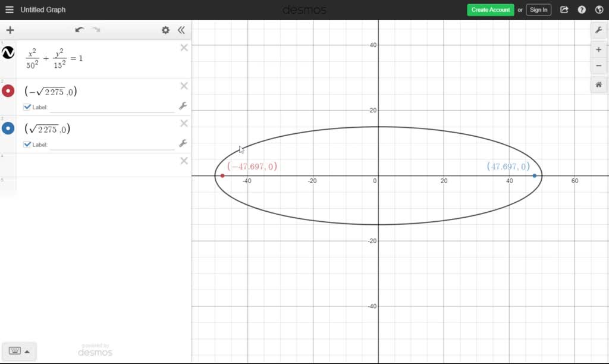
Task: Open the expression list settings gear
Action: [x=165, y=30]
